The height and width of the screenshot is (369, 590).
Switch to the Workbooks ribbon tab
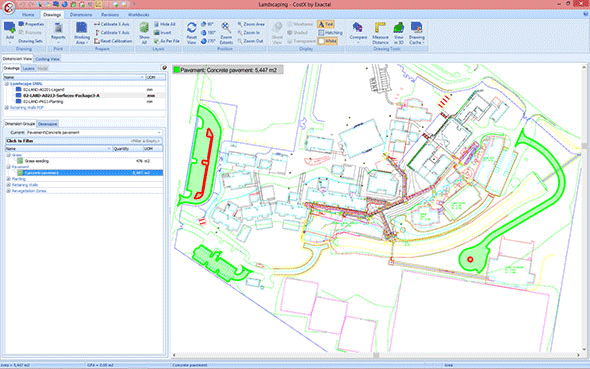139,15
